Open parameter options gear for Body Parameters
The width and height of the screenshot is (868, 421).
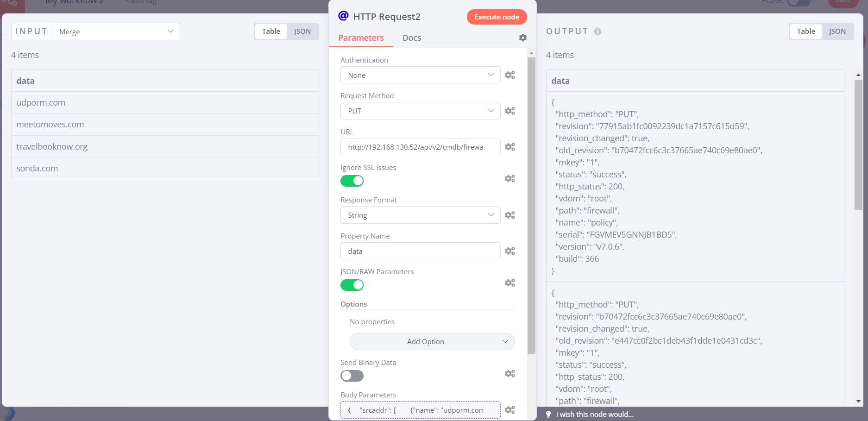(510, 410)
